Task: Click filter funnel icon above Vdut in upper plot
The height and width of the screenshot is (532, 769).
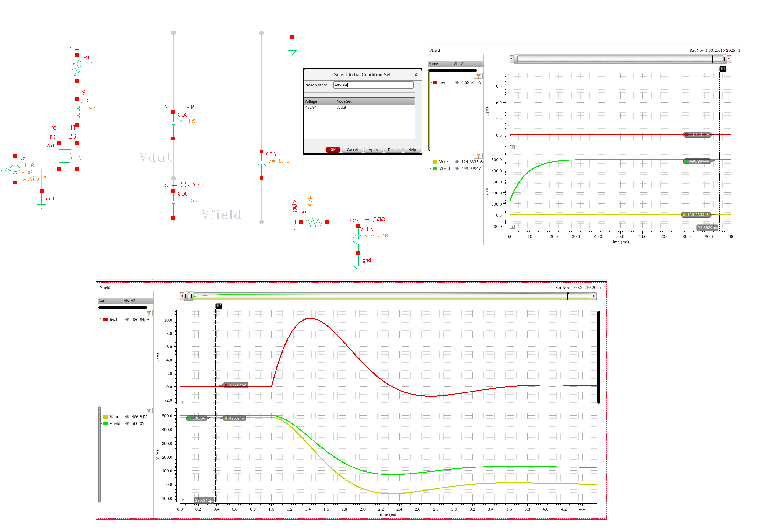Action: [x=478, y=156]
